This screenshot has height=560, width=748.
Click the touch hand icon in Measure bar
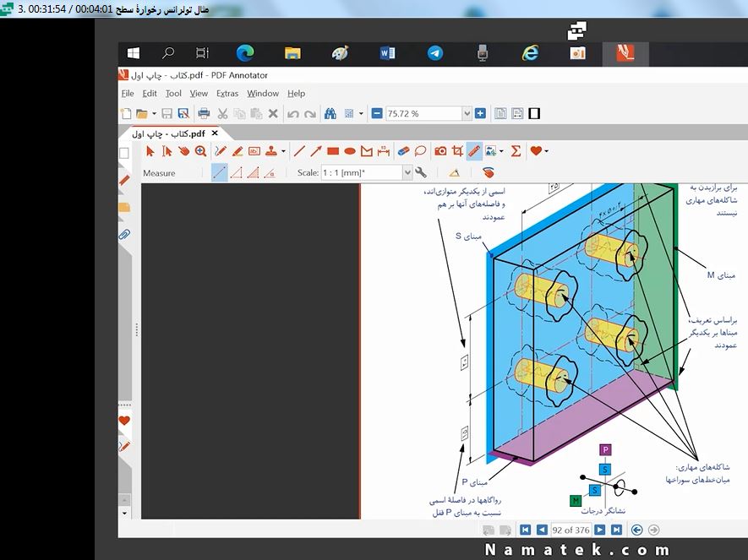488,172
